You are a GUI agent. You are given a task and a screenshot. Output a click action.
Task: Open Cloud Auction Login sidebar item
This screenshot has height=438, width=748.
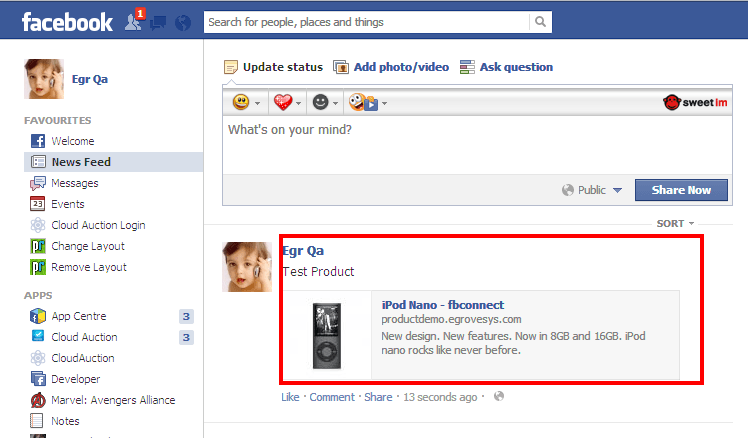point(98,225)
